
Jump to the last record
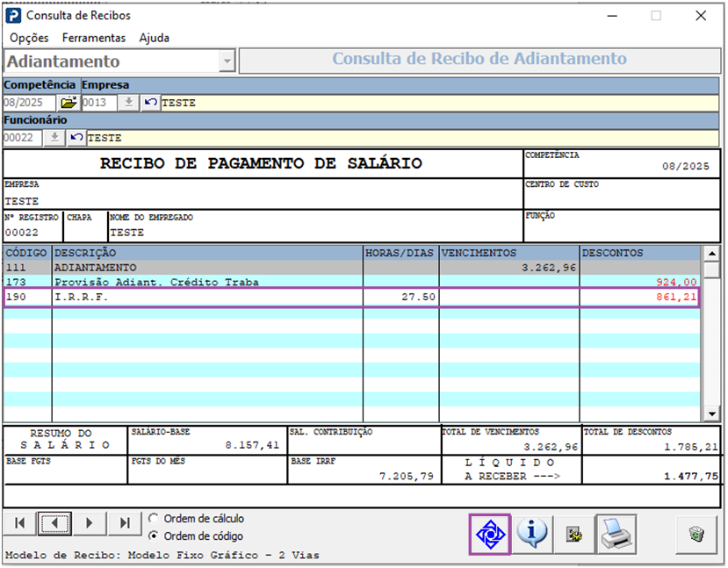tap(125, 523)
